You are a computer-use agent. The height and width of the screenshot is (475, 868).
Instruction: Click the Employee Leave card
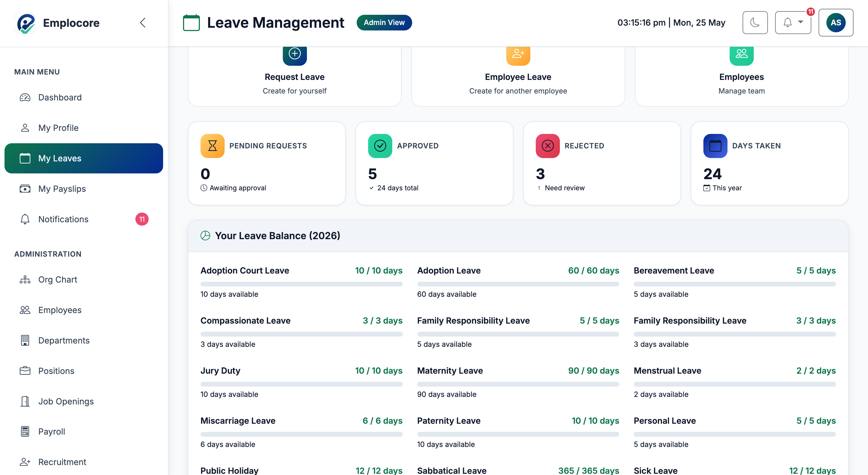tap(518, 76)
